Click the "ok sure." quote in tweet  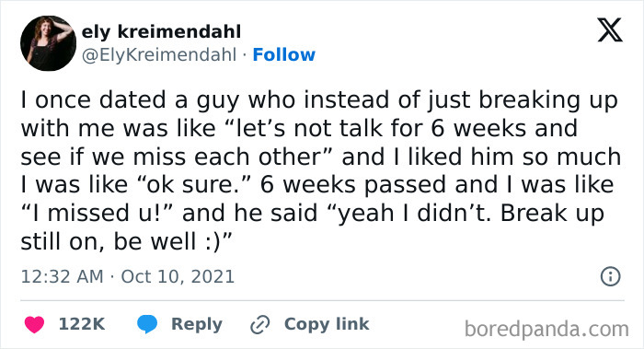tap(195, 184)
